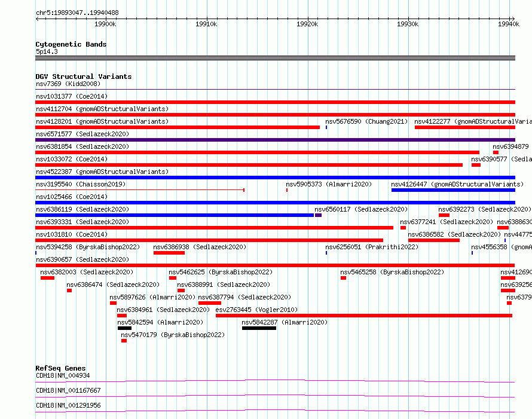Select the blue nsv6386119 (Sedlazeck2020) bar
Image resolution: width=532 pixels, height=419 pixels.
tap(175, 215)
